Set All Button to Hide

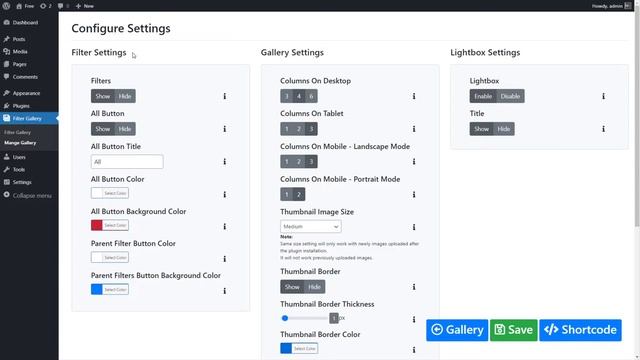pyautogui.click(x=124, y=129)
